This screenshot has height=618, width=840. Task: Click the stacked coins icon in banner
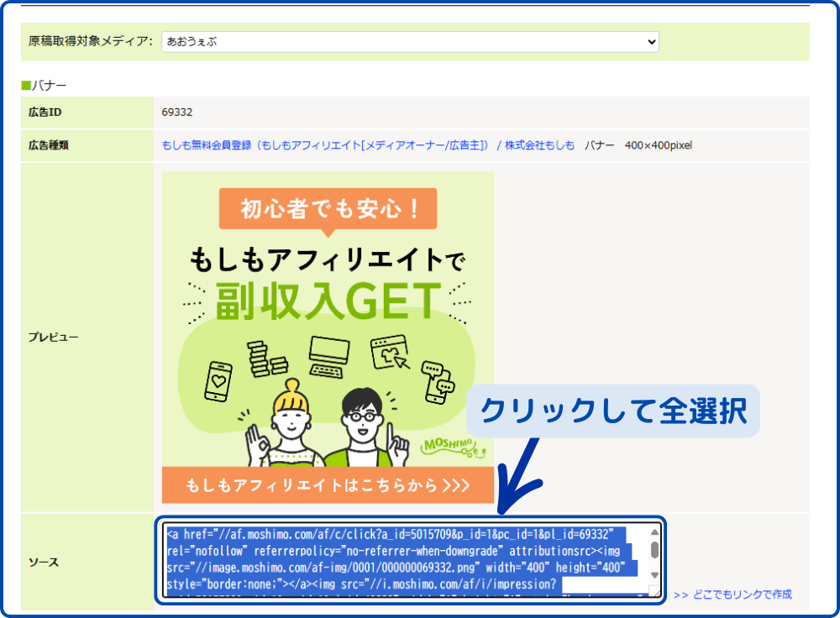[268, 359]
